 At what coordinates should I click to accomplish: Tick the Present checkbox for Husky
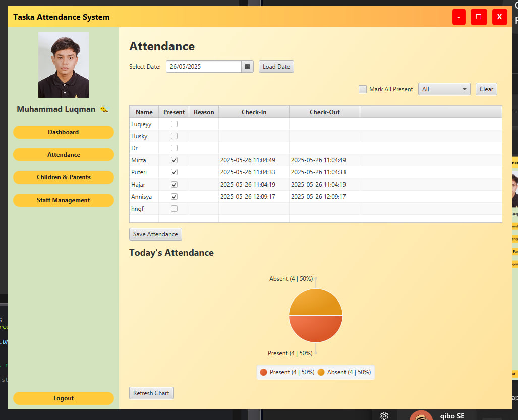174,136
